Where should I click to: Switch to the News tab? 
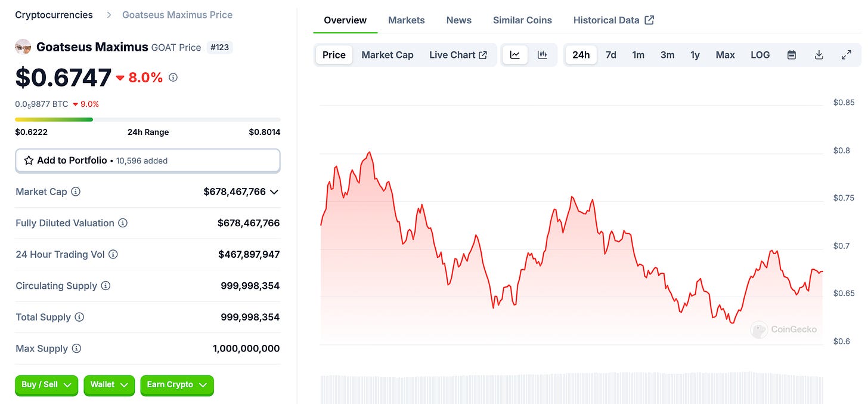pyautogui.click(x=459, y=20)
